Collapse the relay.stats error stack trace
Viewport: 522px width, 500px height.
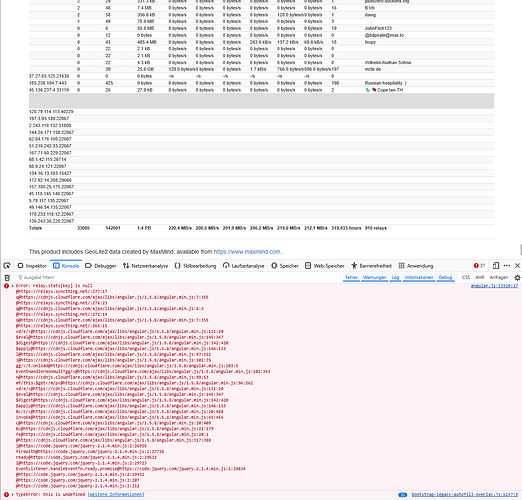coord(13,286)
